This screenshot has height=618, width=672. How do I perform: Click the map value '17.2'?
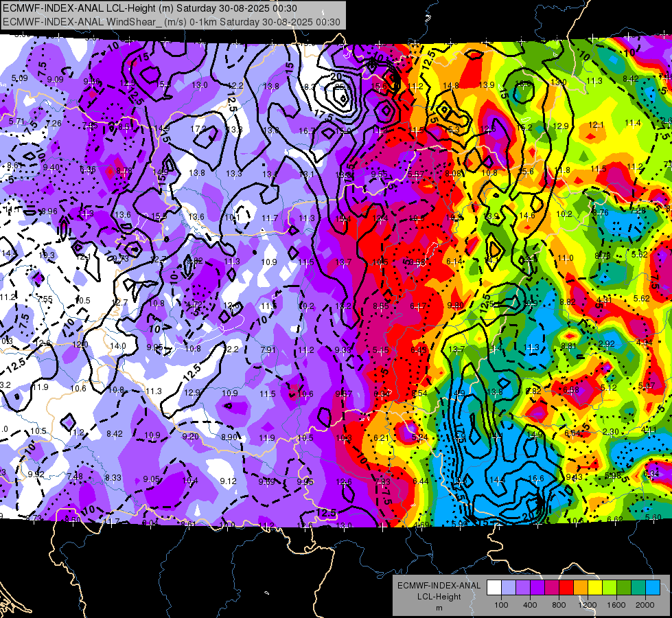[198, 128]
